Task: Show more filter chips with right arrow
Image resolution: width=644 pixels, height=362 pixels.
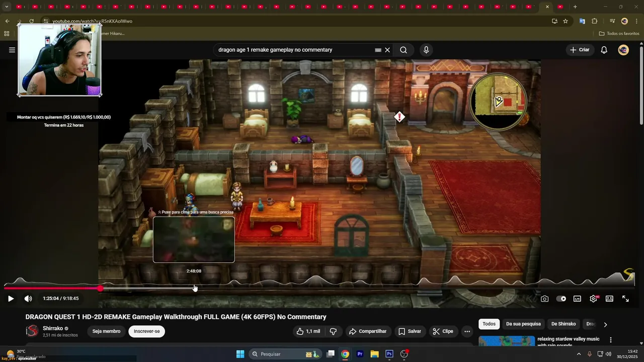Action: (605, 324)
